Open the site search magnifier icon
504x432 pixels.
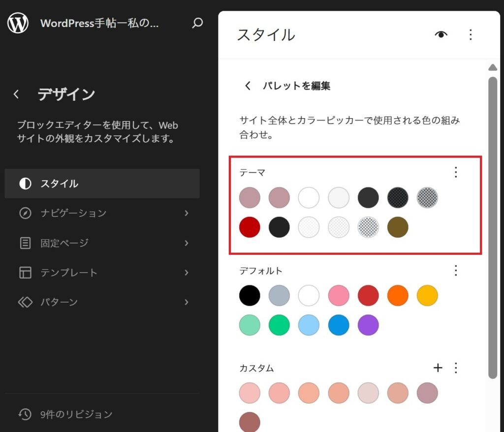197,23
